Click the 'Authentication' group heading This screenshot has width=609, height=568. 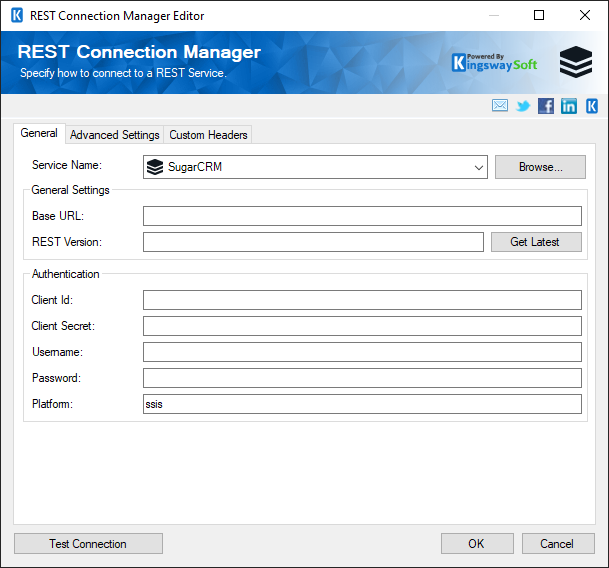tap(65, 274)
